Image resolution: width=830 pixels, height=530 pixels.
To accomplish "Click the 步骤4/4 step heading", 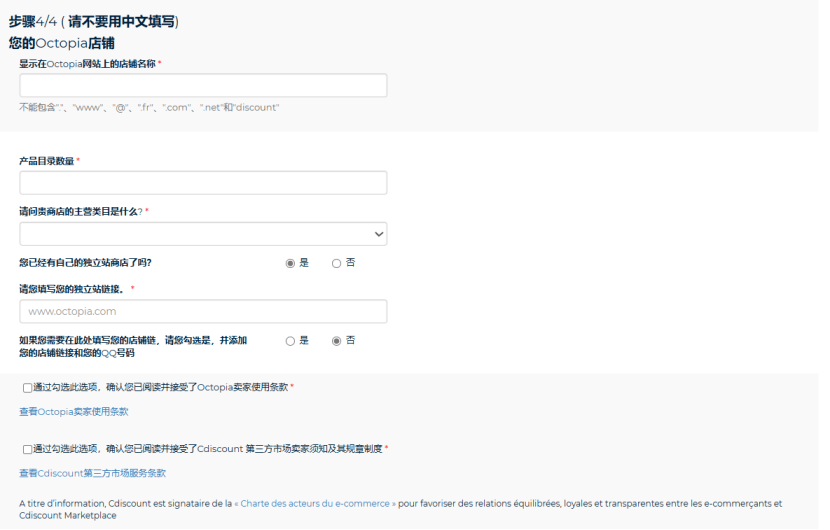I will (x=93, y=22).
